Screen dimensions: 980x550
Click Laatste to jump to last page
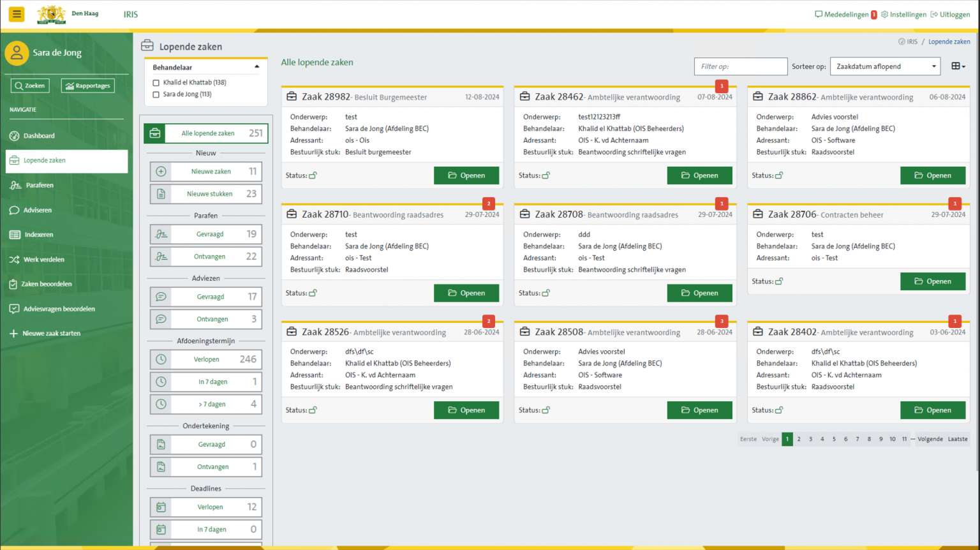click(x=958, y=439)
